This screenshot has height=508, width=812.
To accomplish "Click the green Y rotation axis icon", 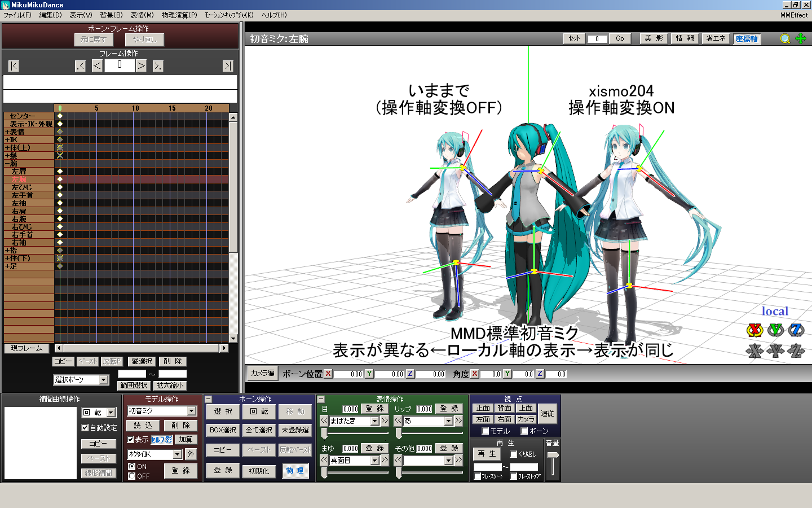I will point(776,330).
